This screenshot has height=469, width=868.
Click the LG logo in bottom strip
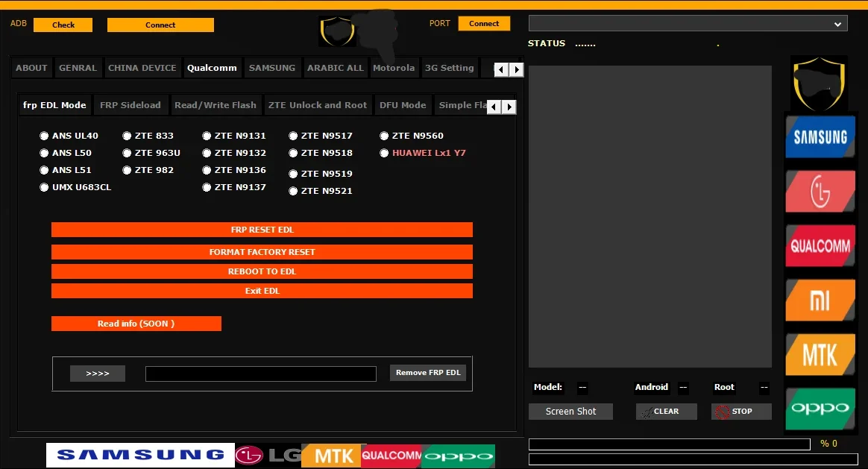tap(268, 455)
